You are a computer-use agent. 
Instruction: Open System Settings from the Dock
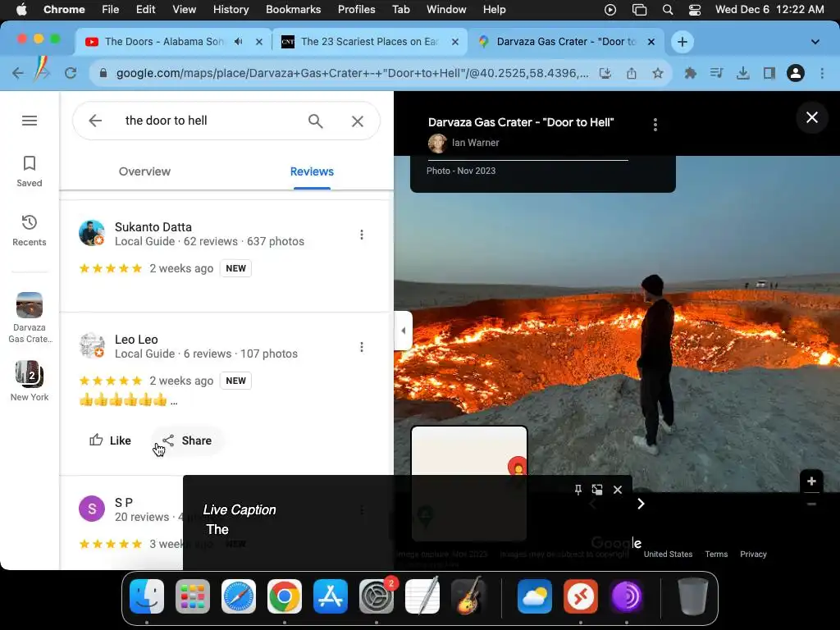376,596
